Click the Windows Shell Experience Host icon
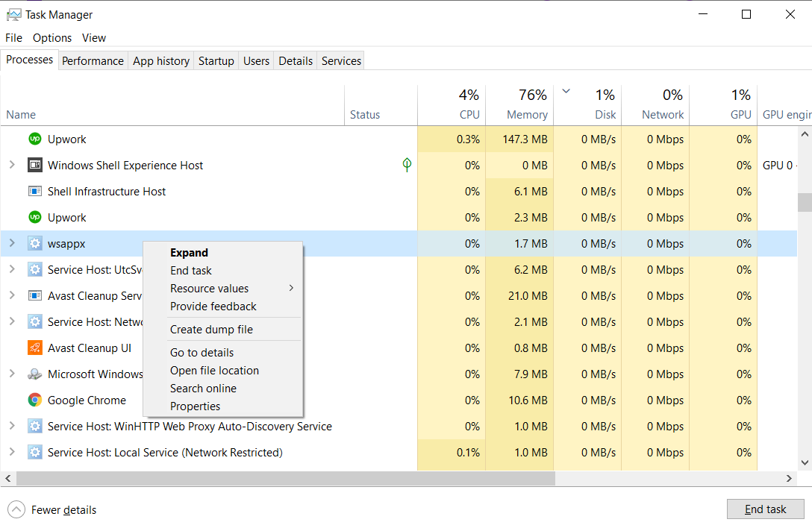Image resolution: width=812 pixels, height=531 pixels. tap(35, 166)
